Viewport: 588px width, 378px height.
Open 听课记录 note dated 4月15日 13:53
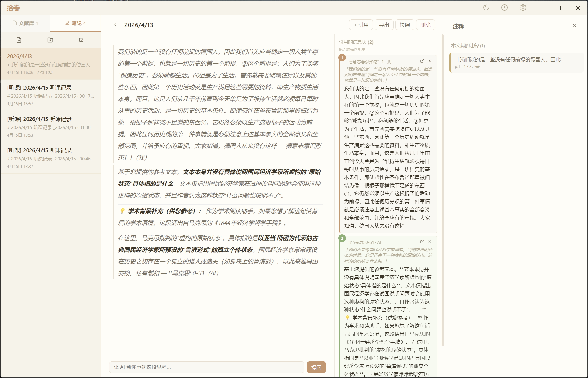click(50, 127)
